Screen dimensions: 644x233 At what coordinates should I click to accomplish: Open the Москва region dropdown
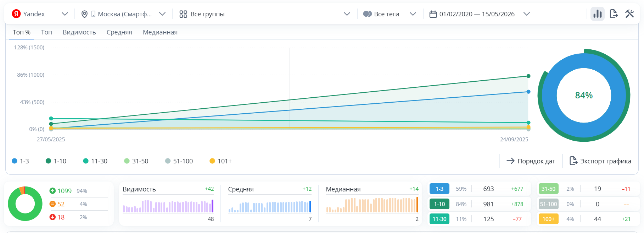click(162, 14)
